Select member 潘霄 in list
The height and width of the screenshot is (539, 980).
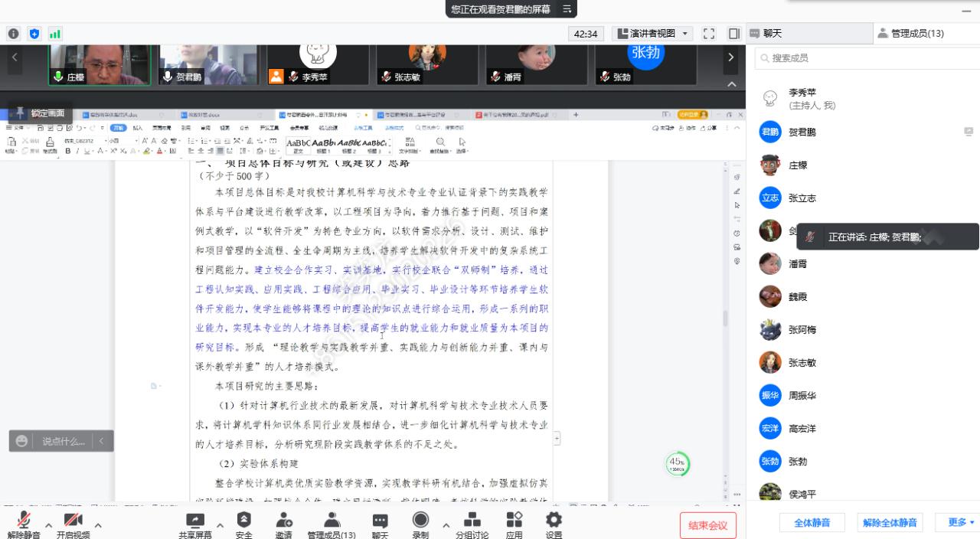point(863,263)
